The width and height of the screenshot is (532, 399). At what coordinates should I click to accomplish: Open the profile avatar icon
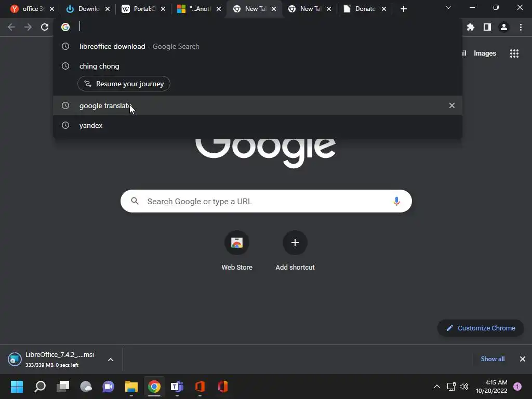504,27
